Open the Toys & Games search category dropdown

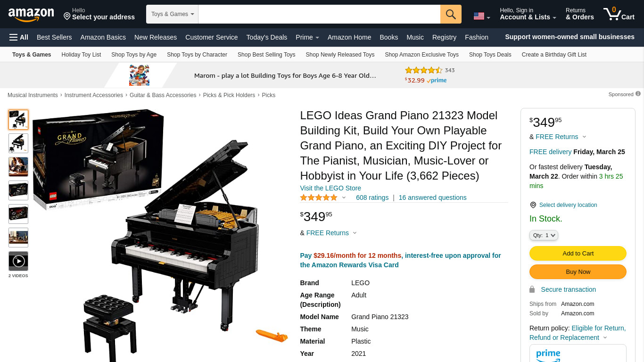(x=173, y=14)
